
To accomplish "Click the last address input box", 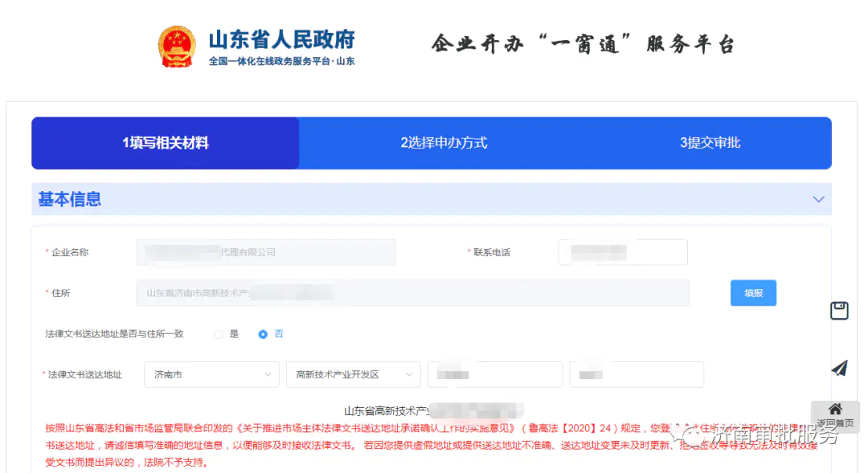I will pos(636,374).
